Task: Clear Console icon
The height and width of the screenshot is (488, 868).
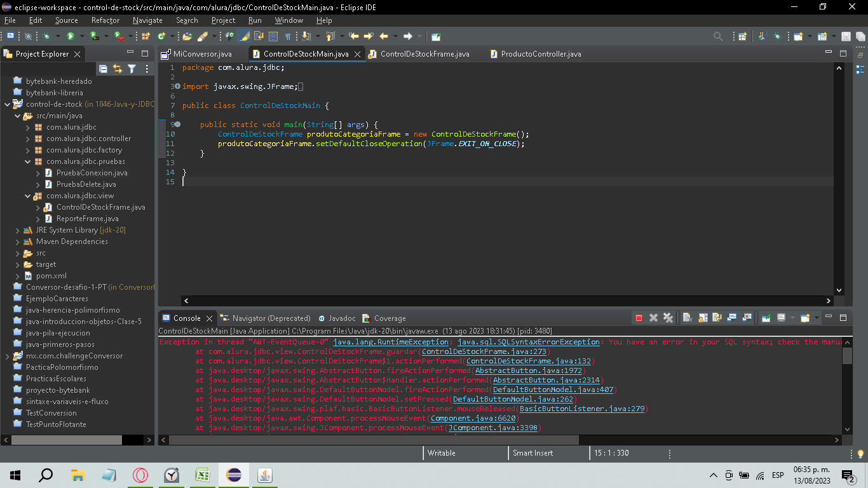Action: pos(688,318)
